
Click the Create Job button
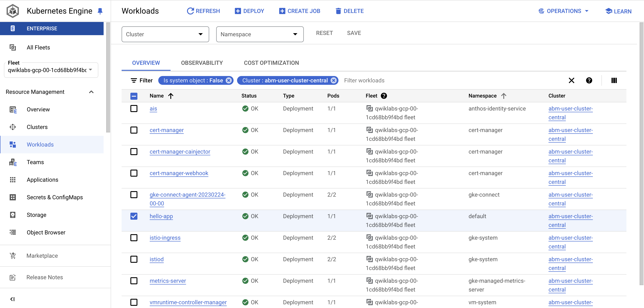click(x=299, y=11)
